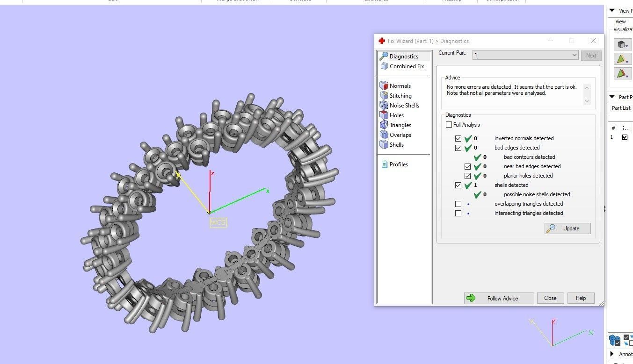Select part row number 1 in Part List
The image size is (633, 364).
[x=611, y=137]
